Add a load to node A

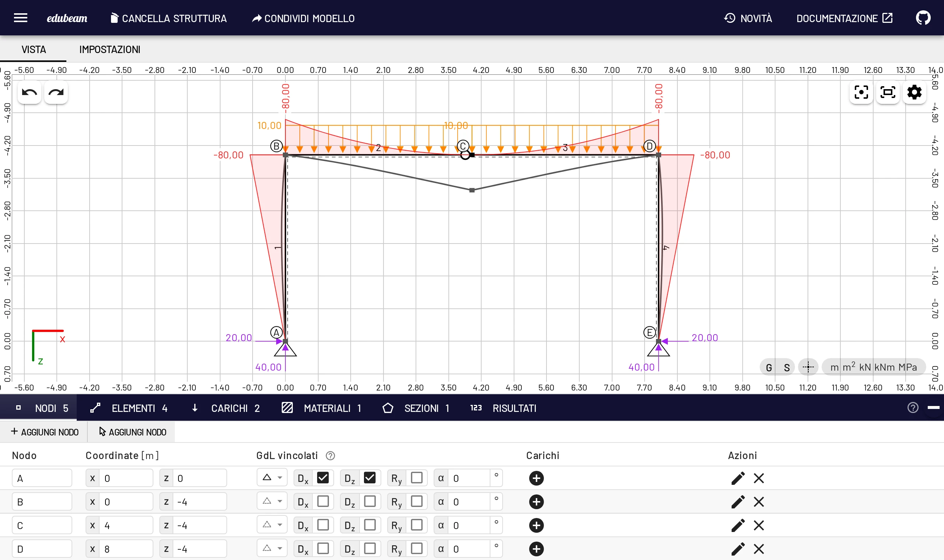536,478
